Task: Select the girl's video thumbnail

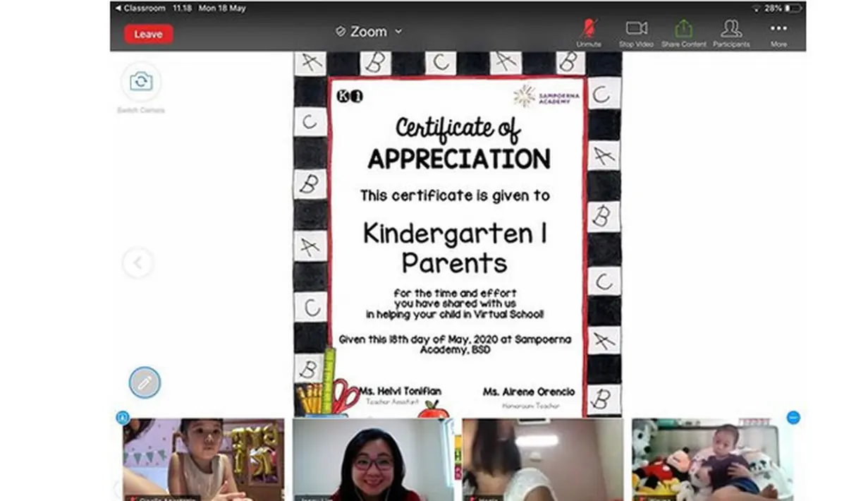Action: (x=203, y=459)
